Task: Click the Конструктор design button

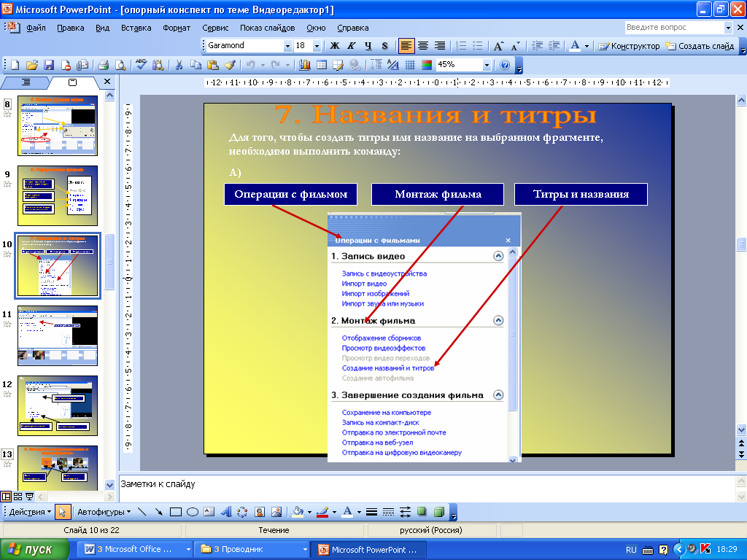Action: click(629, 46)
